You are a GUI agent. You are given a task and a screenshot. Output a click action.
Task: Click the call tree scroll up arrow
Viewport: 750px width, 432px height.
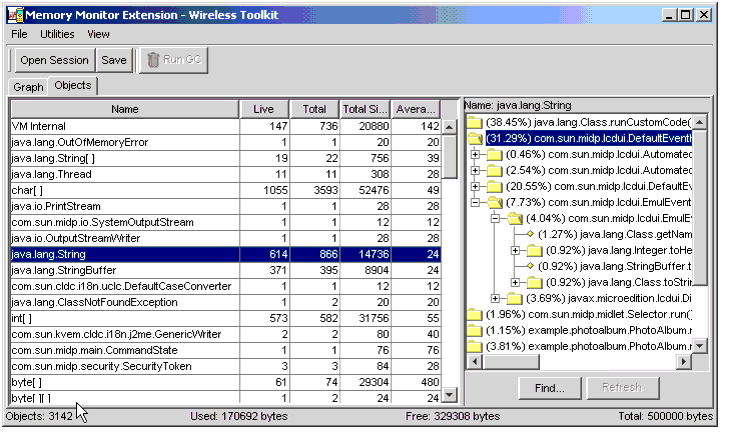700,122
